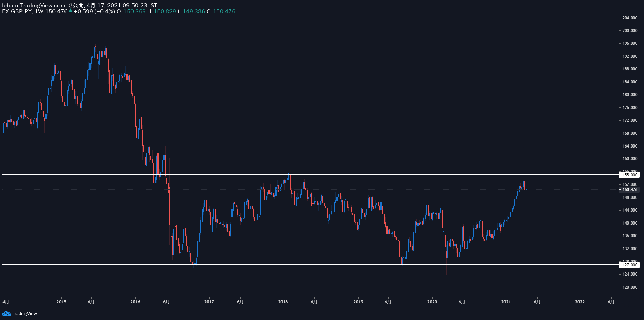The image size is (644, 320).
Task: Click the 196.000 price scale label
Action: (x=630, y=43)
